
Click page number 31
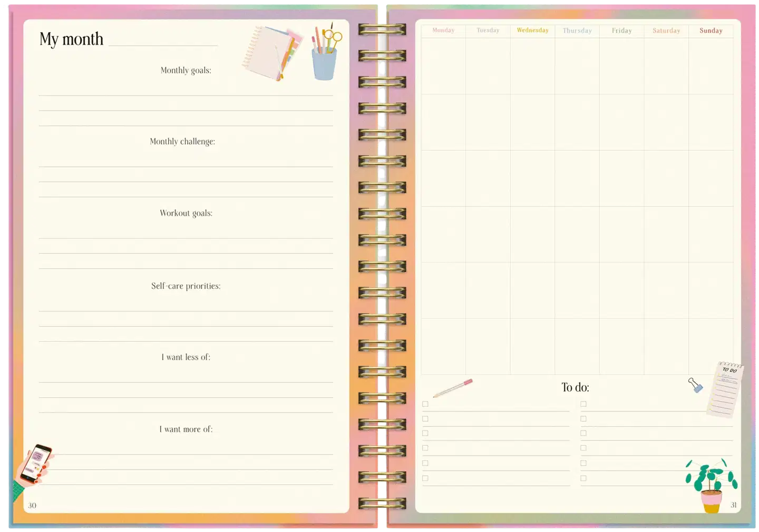(733, 505)
